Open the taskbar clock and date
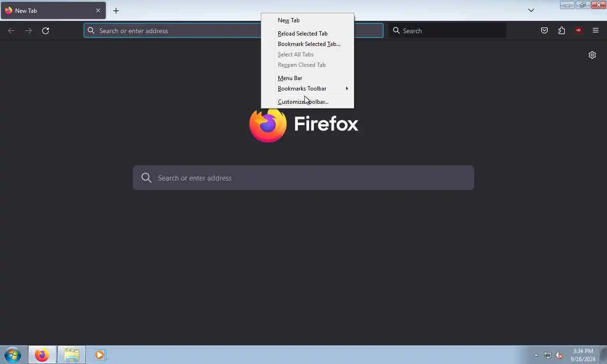This screenshot has height=364, width=607. tap(583, 355)
